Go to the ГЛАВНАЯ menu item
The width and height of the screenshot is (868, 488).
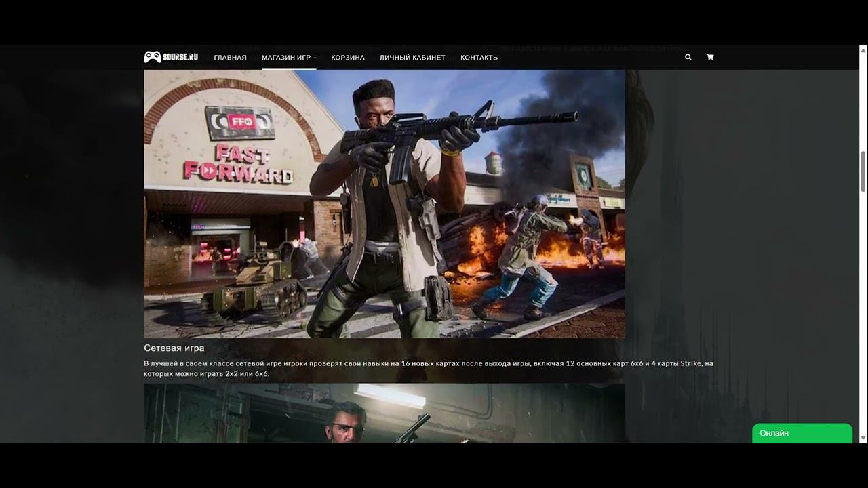click(x=230, y=58)
